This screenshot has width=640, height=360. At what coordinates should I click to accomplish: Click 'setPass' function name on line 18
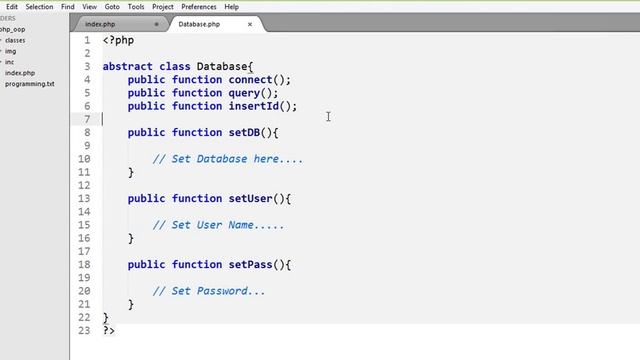click(x=250, y=264)
